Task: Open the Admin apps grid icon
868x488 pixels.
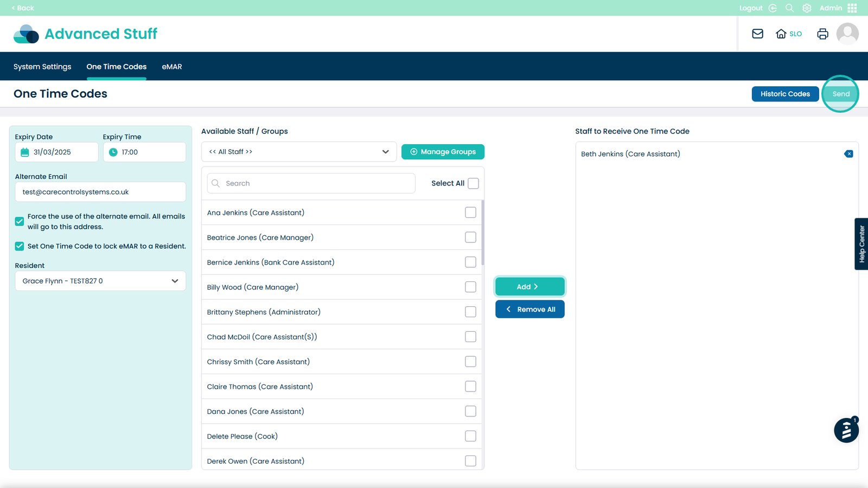Action: 852,8
